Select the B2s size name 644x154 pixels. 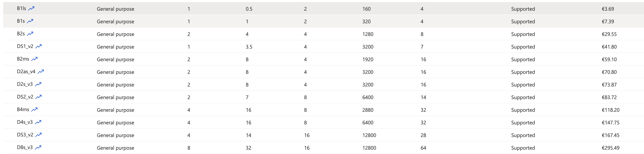click(21, 34)
